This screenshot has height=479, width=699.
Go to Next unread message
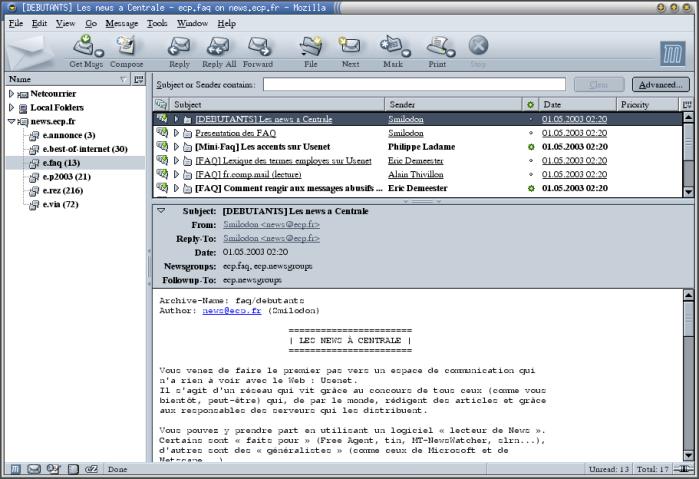click(x=350, y=48)
